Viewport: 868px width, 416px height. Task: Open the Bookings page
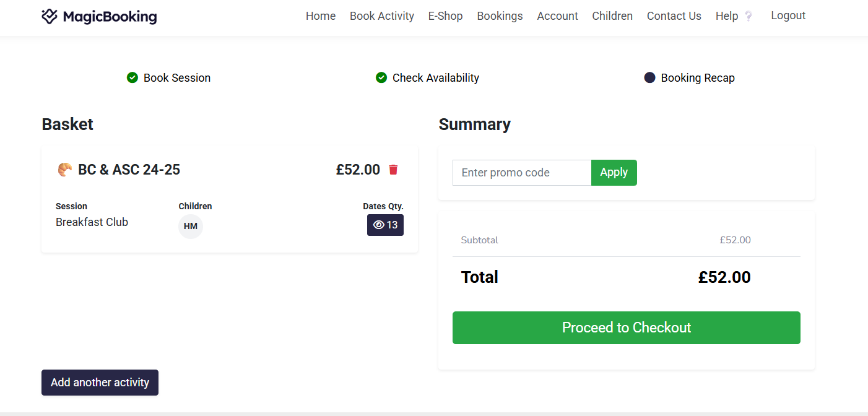point(500,16)
